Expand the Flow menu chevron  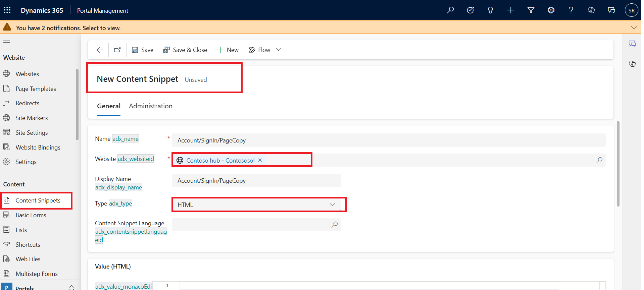pyautogui.click(x=279, y=50)
